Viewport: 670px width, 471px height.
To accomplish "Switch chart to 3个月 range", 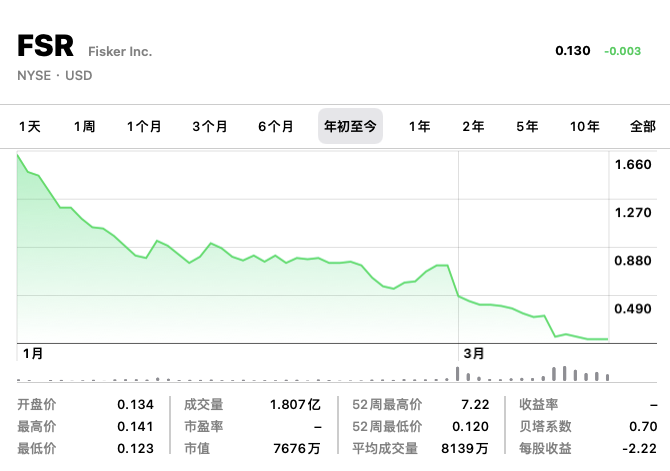I will point(210,127).
